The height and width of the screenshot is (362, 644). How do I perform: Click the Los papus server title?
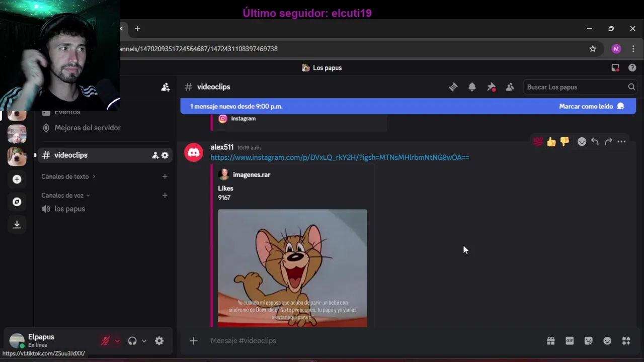(327, 68)
